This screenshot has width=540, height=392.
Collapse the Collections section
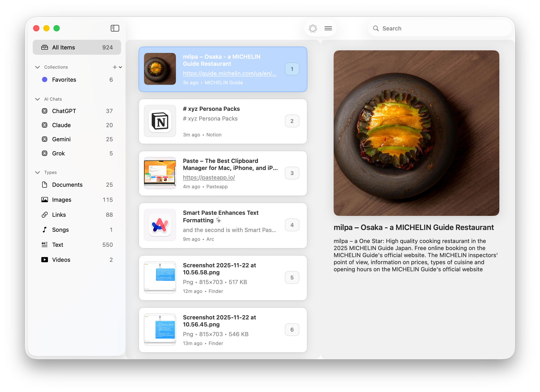(37, 67)
